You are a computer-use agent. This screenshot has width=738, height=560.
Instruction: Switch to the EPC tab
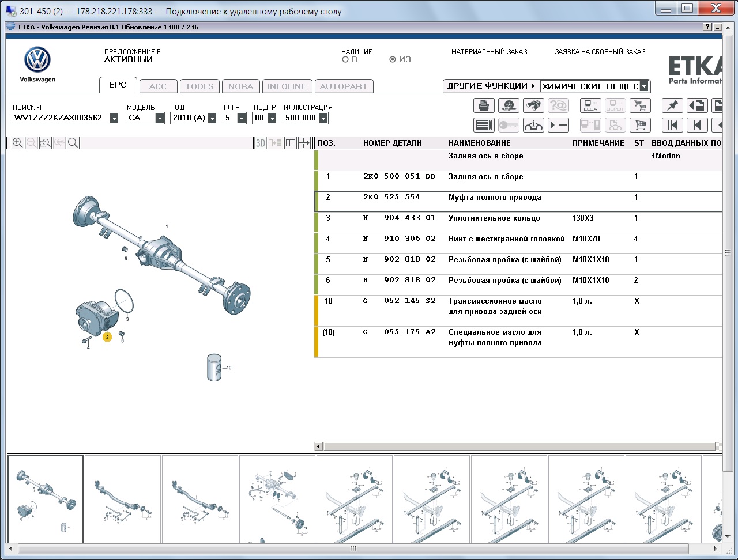click(x=118, y=85)
